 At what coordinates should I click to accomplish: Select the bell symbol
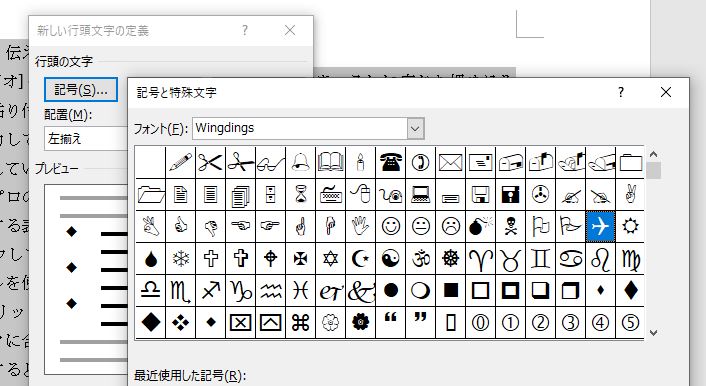click(x=300, y=162)
